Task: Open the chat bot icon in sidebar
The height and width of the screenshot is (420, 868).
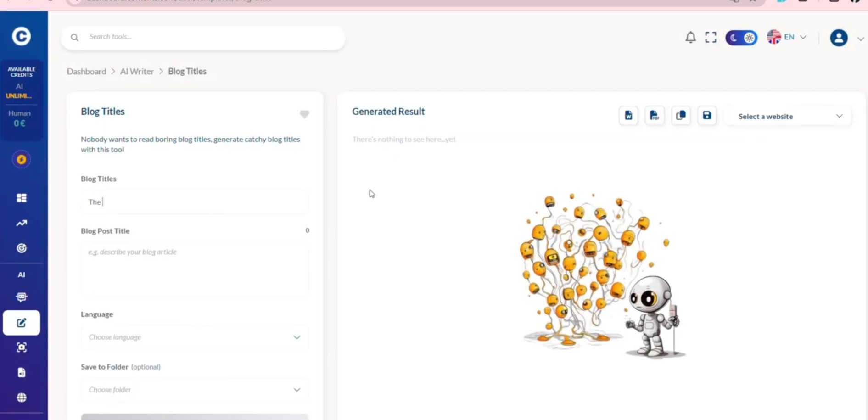Action: click(22, 297)
